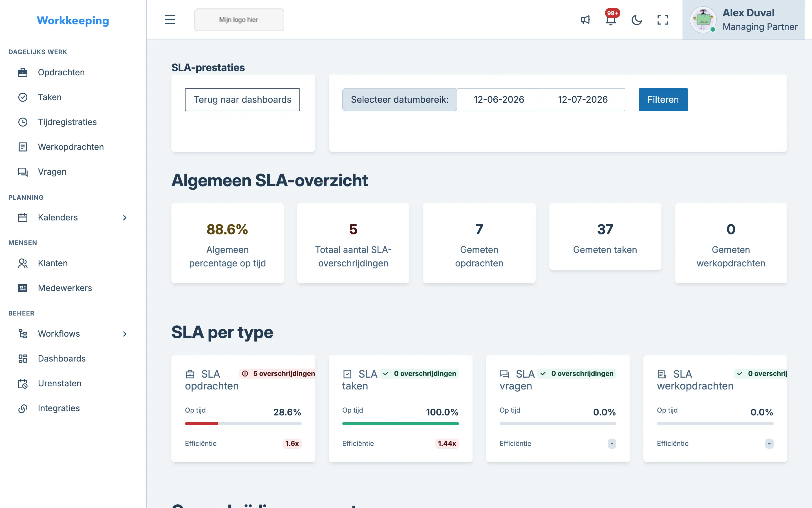Viewport: 812px width, 508px height.
Task: Select Medewerkers in the sidebar
Action: pyautogui.click(x=73, y=288)
